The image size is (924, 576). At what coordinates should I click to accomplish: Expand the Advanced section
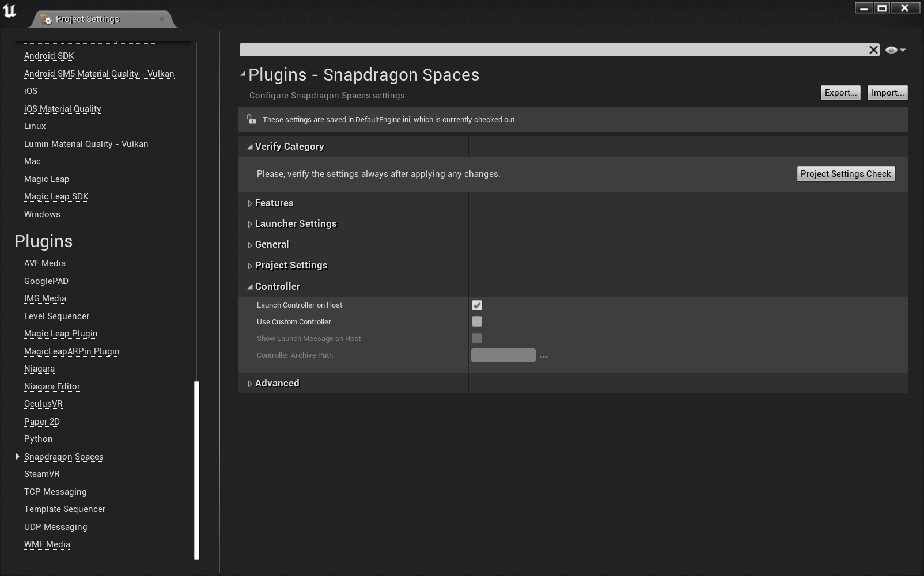coord(250,384)
